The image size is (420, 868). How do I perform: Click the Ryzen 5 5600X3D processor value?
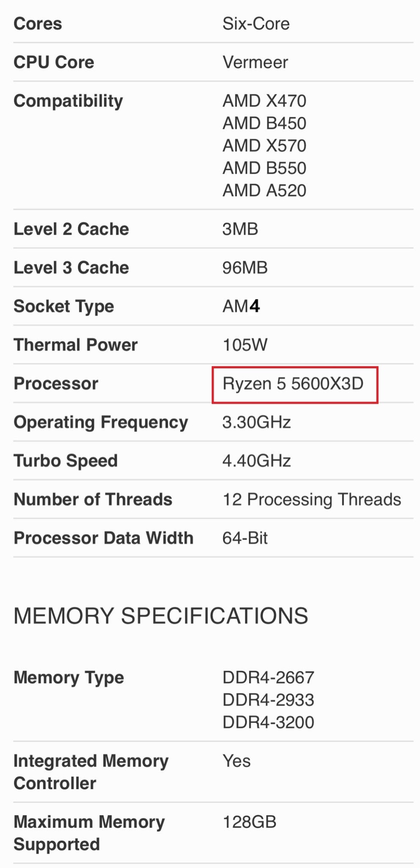tap(293, 384)
